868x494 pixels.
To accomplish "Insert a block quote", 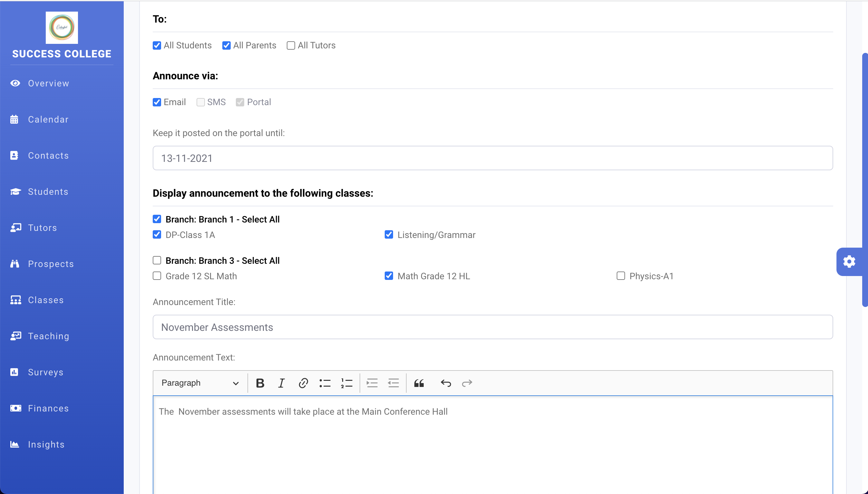I will [x=419, y=383].
